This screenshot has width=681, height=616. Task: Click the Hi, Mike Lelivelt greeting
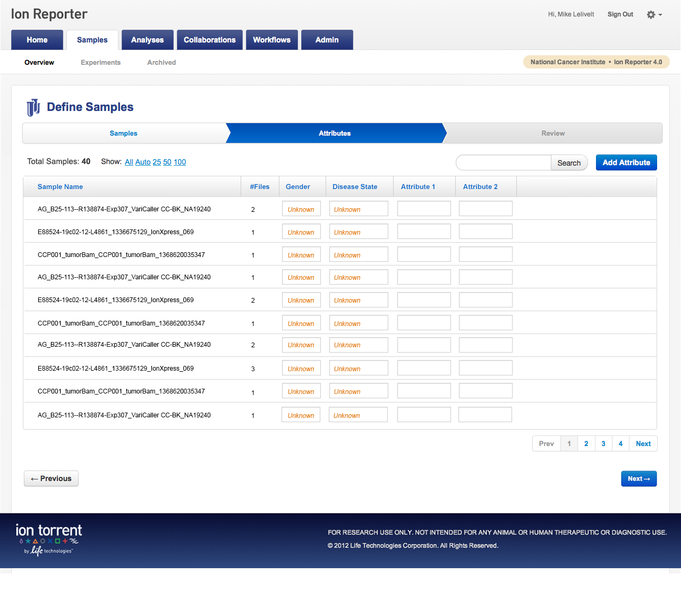tap(571, 14)
